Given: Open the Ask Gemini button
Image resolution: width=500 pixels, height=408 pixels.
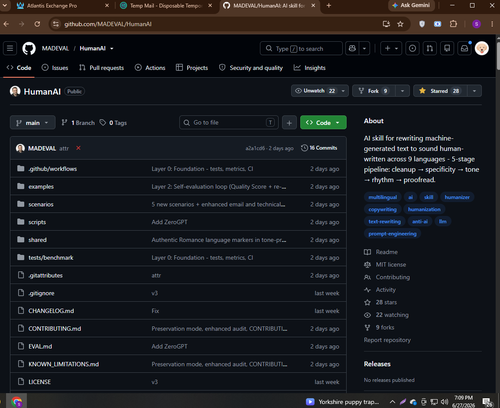Looking at the screenshot, I should tap(411, 6).
